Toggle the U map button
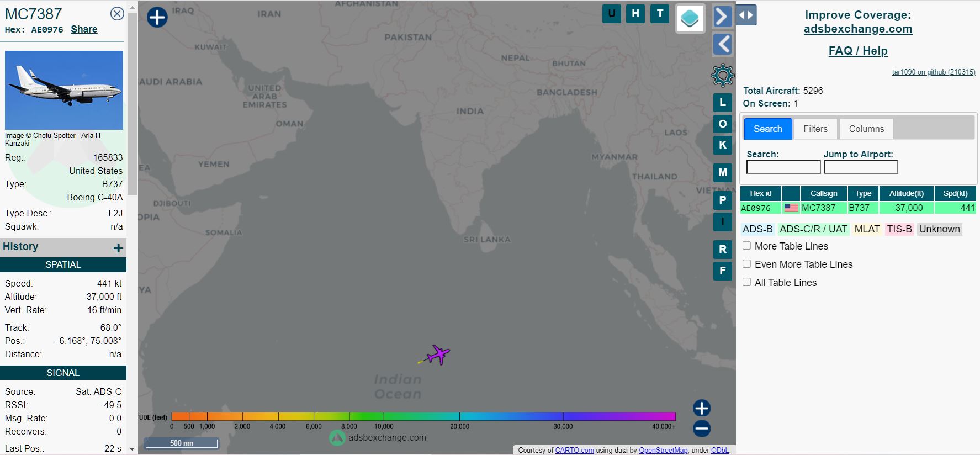 point(612,14)
